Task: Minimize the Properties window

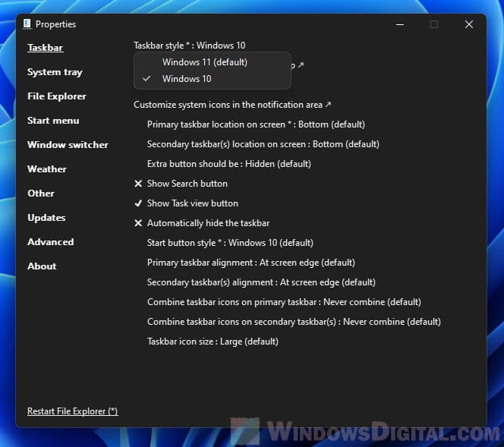Action: 400,24
